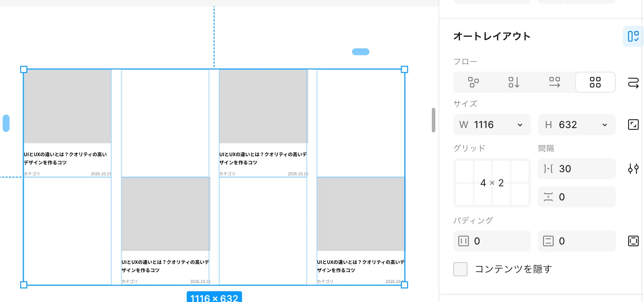Click カテゴリ label in the third-column card

[227, 174]
